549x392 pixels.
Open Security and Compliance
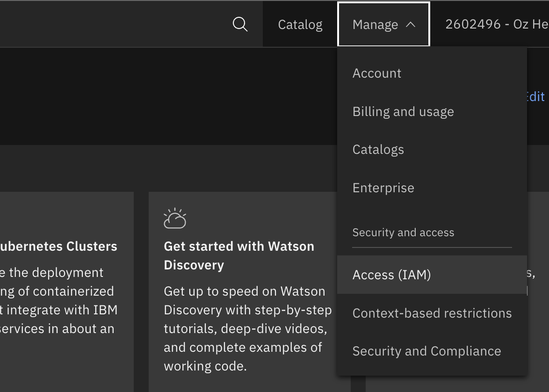[426, 351]
